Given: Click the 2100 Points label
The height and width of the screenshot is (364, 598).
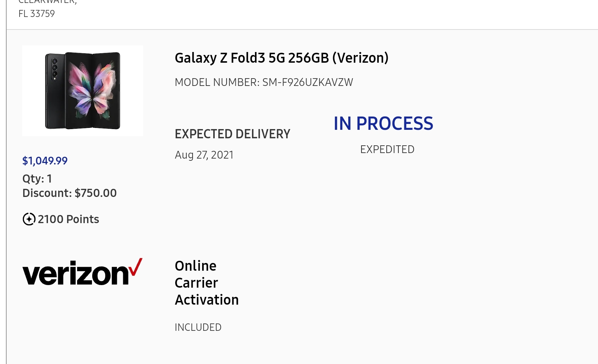Looking at the screenshot, I should point(68,219).
